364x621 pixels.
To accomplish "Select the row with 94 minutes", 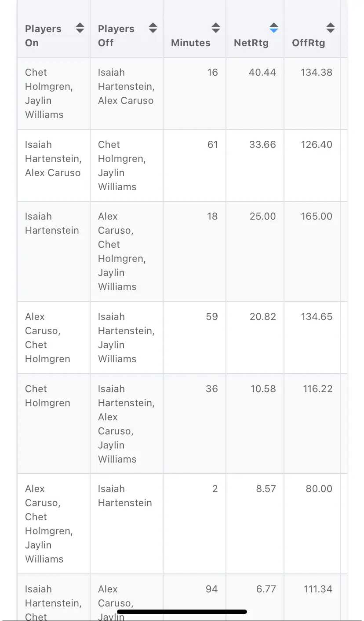I will click(182, 597).
